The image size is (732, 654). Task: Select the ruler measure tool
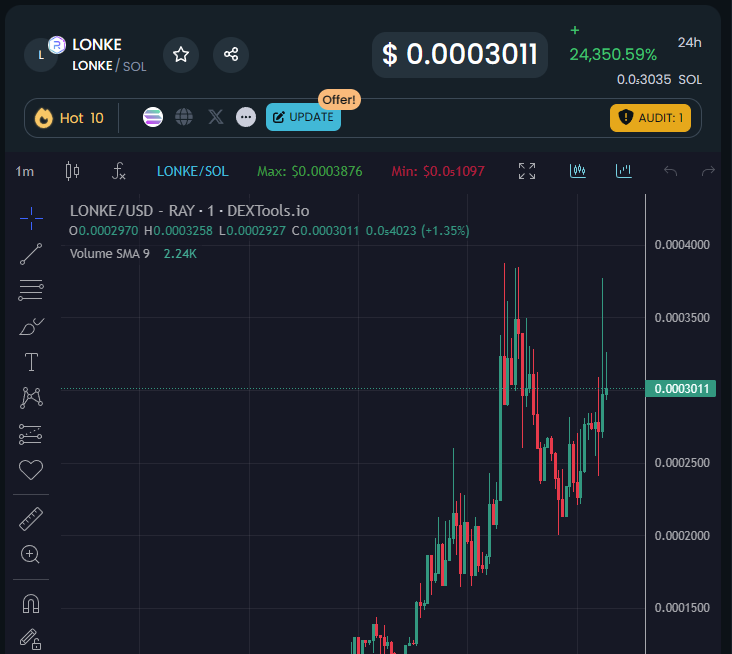click(x=31, y=519)
